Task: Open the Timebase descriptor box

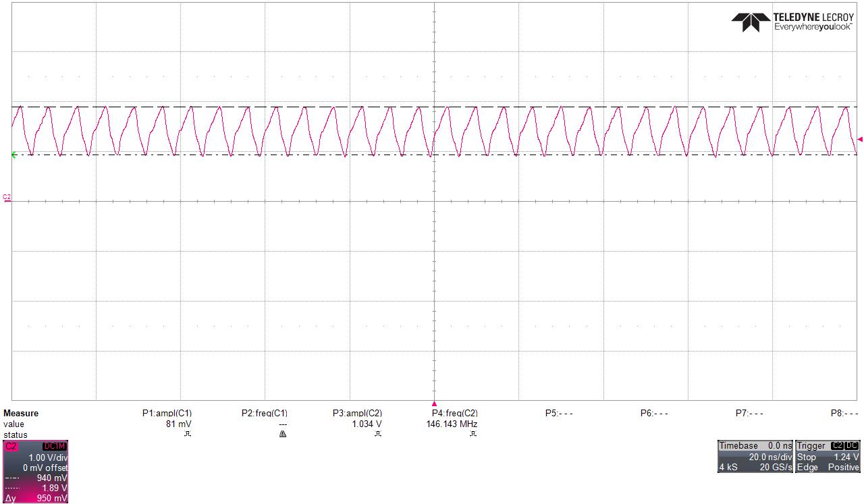Action: point(755,456)
